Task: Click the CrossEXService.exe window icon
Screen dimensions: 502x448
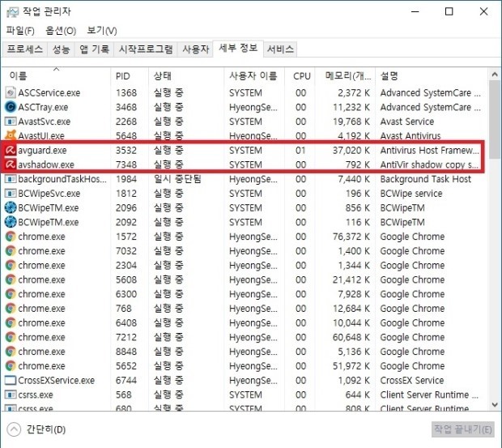Action: tap(11, 380)
